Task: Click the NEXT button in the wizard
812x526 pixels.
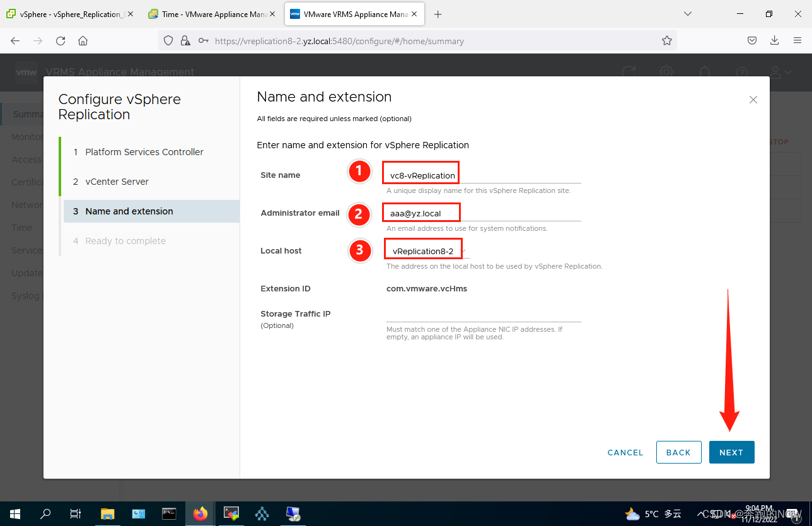Action: point(731,452)
